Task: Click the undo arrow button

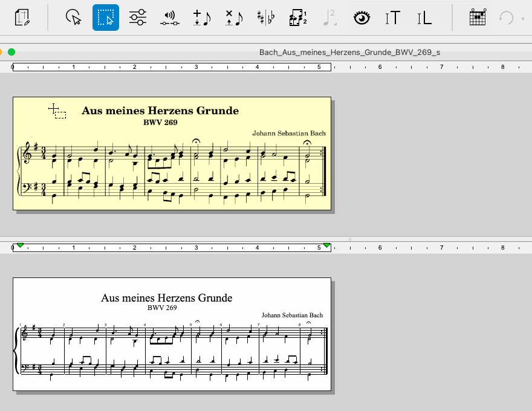Action: [x=506, y=18]
